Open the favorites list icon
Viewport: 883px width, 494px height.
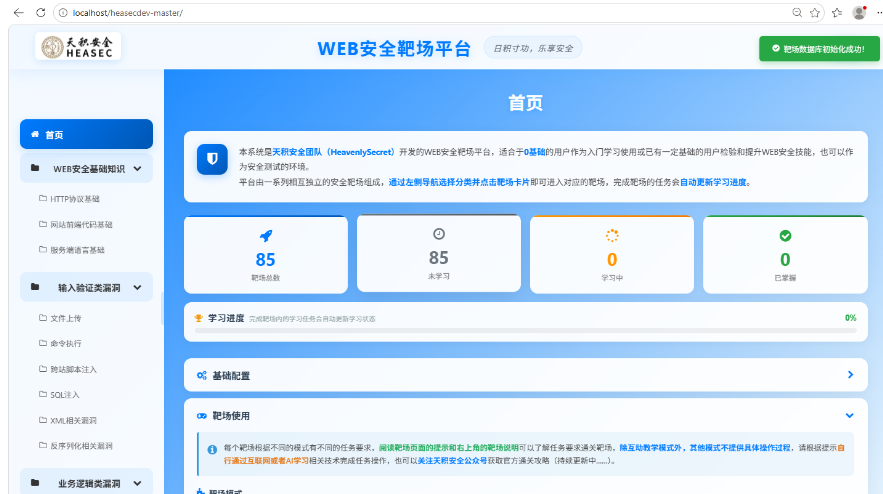pyautogui.click(x=837, y=12)
